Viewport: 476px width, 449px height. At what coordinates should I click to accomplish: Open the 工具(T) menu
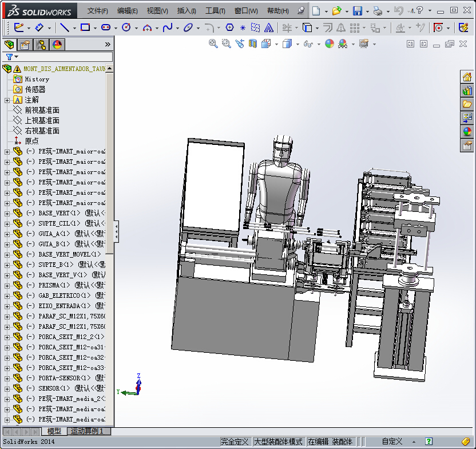click(x=215, y=11)
